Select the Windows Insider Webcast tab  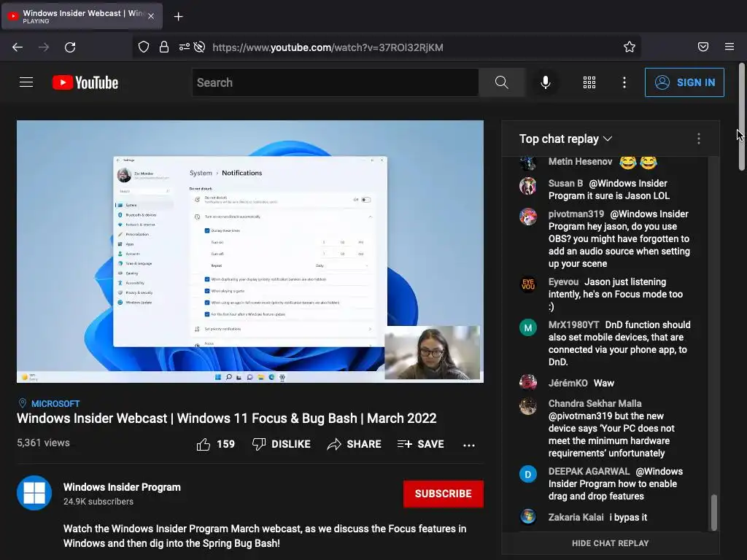pyautogui.click(x=82, y=16)
